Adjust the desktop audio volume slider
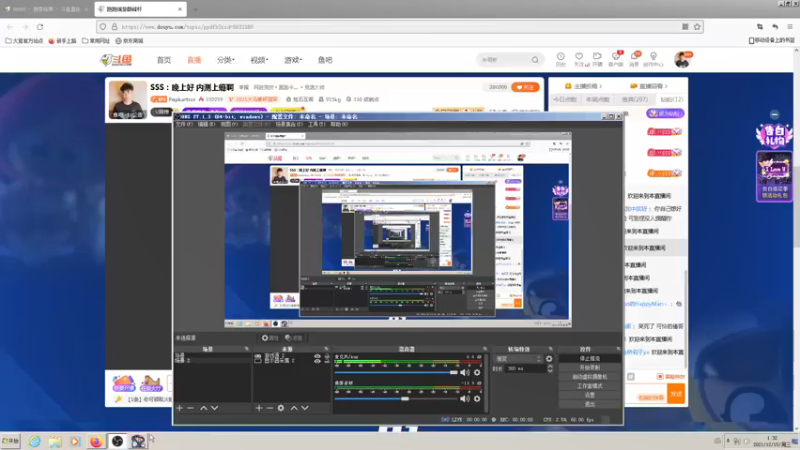 396,398
